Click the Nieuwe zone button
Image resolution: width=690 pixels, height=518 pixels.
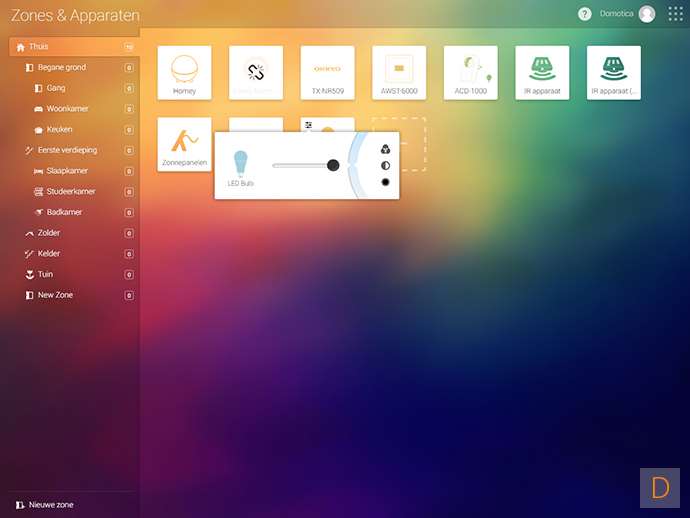point(44,505)
